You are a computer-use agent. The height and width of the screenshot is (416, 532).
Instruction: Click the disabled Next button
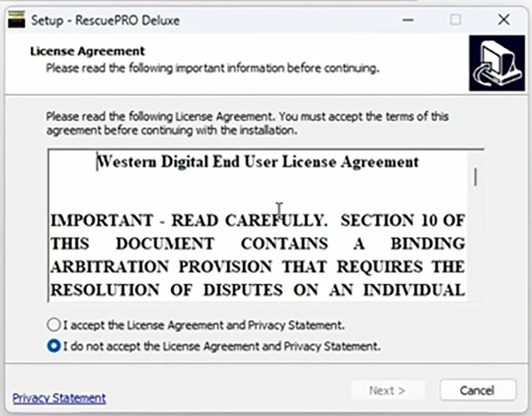coord(388,390)
